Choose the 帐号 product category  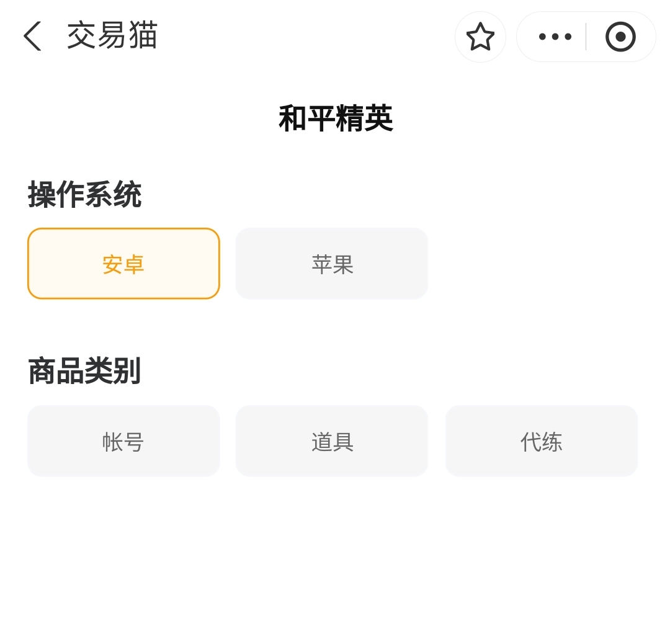123,441
